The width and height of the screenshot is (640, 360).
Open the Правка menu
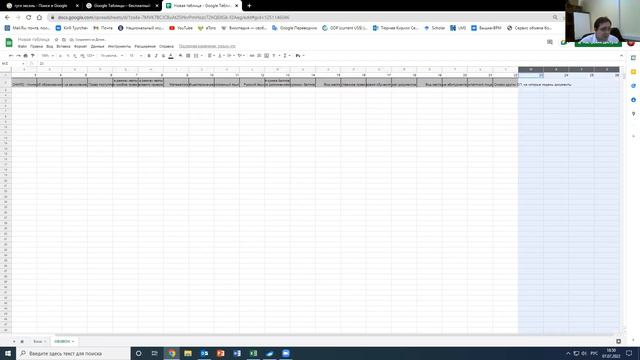pos(36,47)
